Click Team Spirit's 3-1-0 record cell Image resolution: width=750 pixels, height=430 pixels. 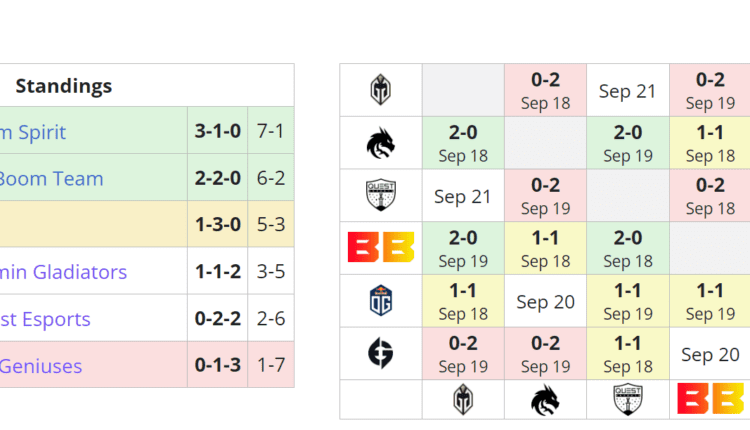pyautogui.click(x=217, y=131)
